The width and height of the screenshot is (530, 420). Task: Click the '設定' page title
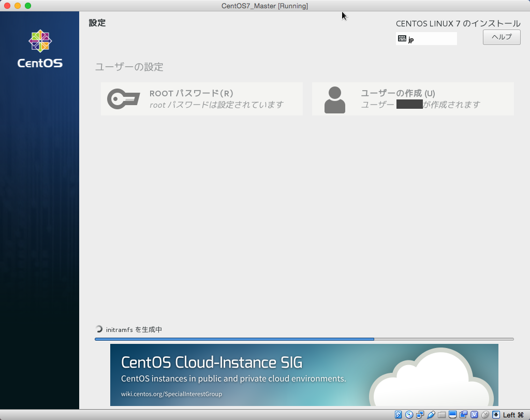tap(97, 23)
